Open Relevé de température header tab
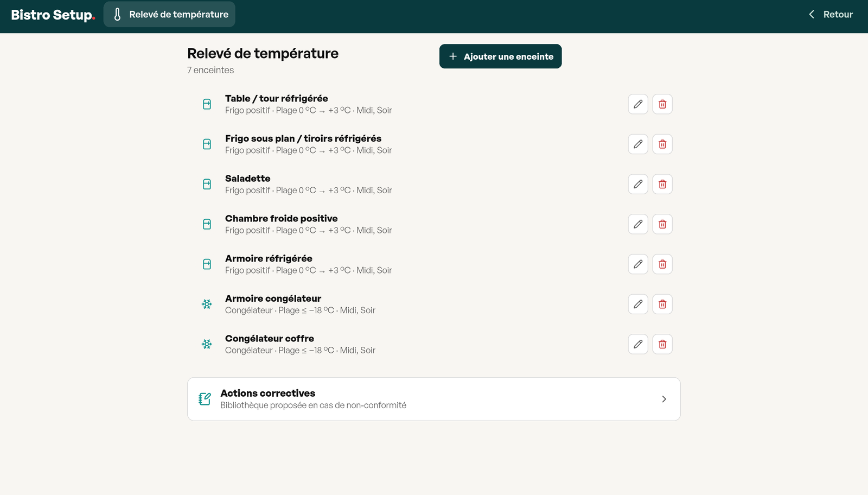Screen dimensions: 868x495 coord(169,15)
